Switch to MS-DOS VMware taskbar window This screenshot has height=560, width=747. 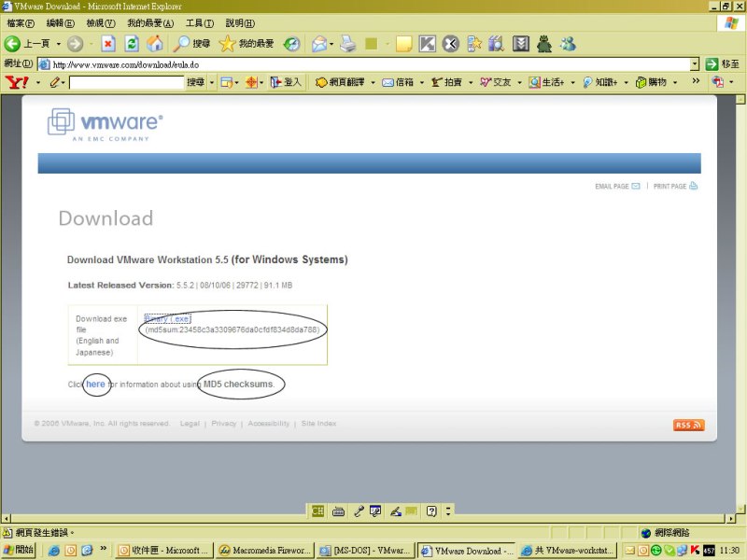click(365, 550)
